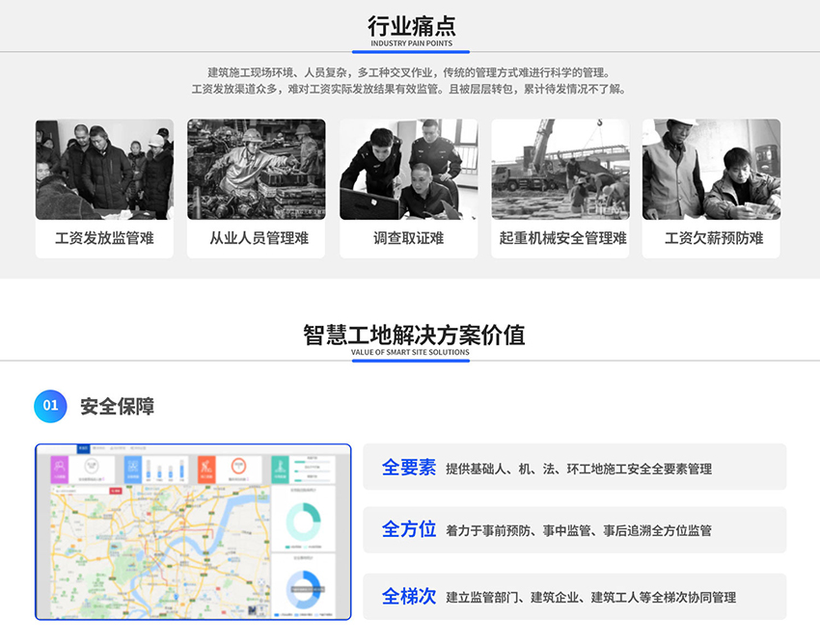Click the blue 01 number badge
This screenshot has height=644, width=820.
point(50,406)
